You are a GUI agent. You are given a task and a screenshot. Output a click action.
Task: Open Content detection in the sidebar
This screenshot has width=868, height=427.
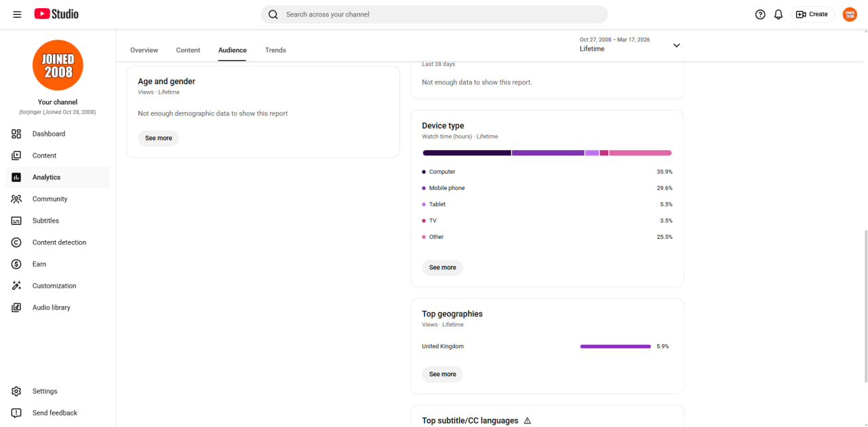coord(58,242)
